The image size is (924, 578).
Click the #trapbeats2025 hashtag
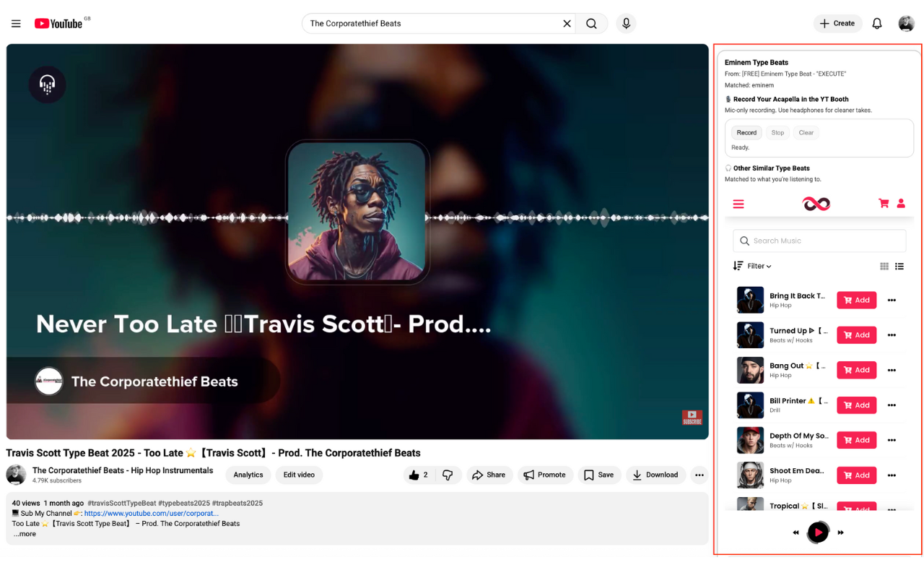coord(237,503)
